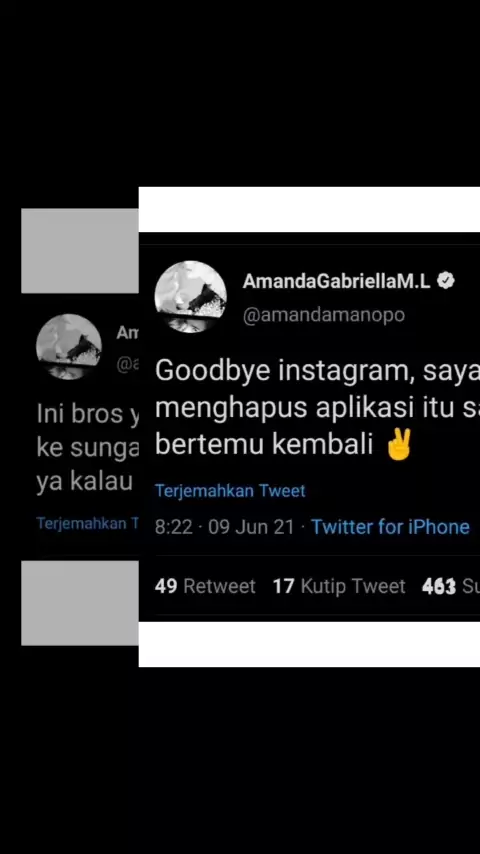
Task: Click the 8:22 · 09 Jun 21 timestamp
Action: [224, 527]
